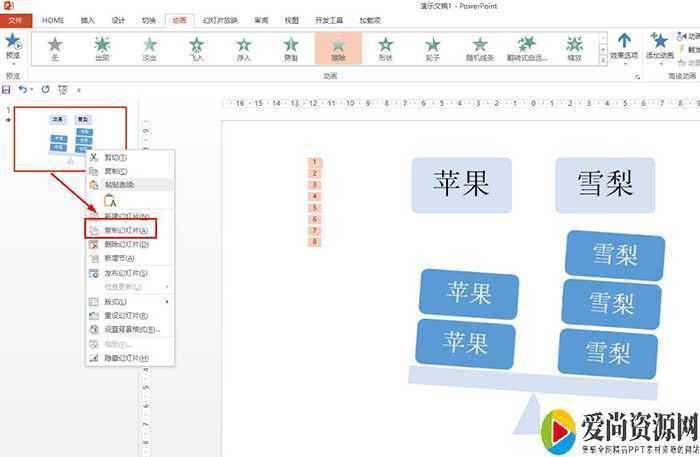This screenshot has height=457, width=700.
Task: Apply the 轮子 wheel animation
Action: pos(432,47)
